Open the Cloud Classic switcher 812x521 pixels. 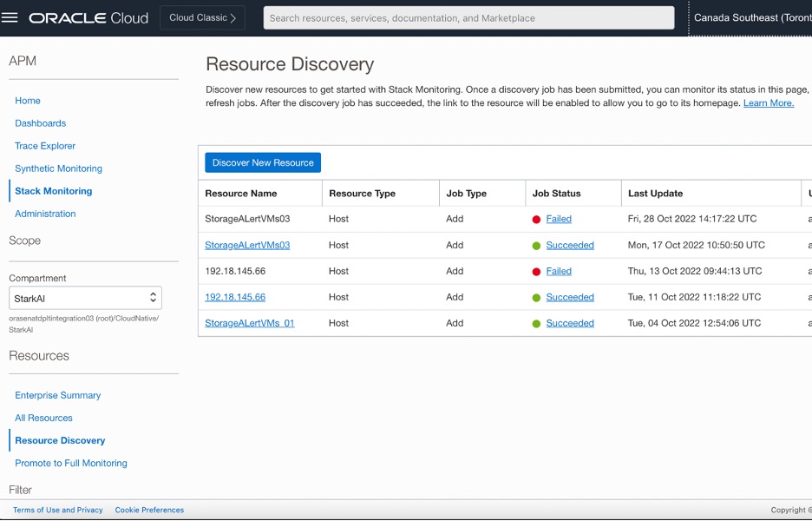tap(202, 16)
